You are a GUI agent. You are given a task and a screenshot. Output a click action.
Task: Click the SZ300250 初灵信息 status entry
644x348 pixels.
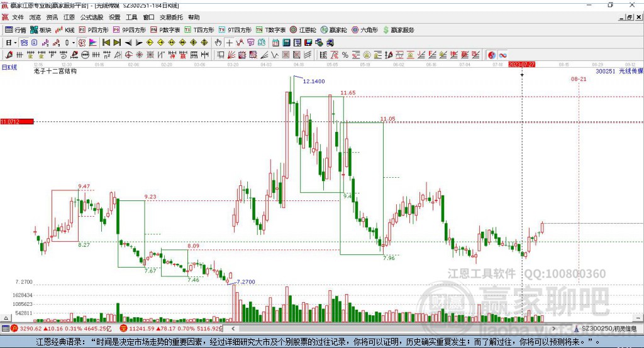pyautogui.click(x=606, y=329)
